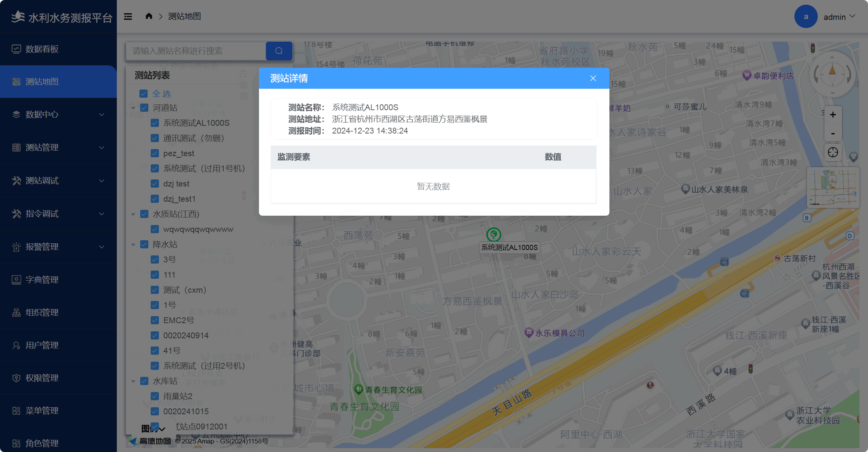Close the 测站详情 dialog

593,78
